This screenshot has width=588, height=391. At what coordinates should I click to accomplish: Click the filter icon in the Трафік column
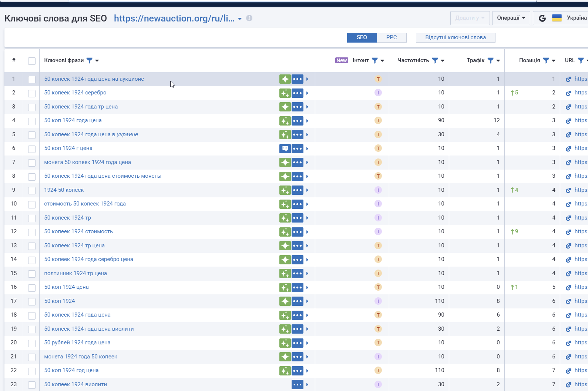(491, 60)
